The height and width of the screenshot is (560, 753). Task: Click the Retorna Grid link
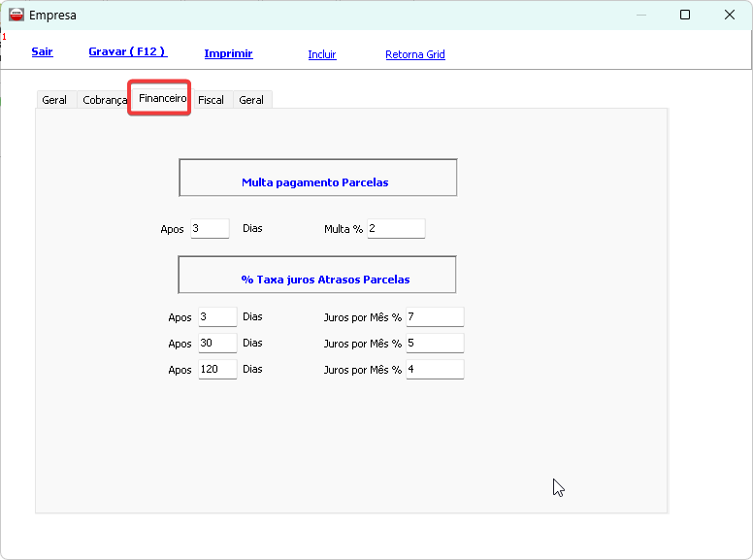(x=415, y=54)
